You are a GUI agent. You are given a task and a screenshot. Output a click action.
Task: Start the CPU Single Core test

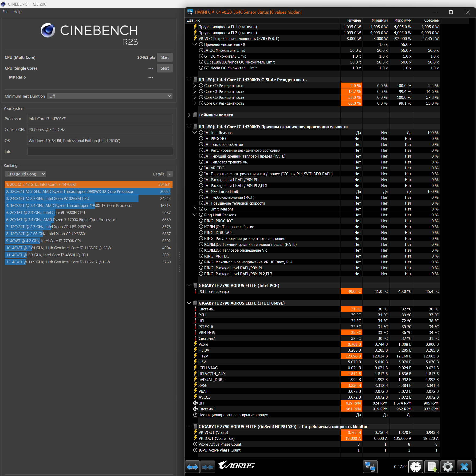point(165,68)
